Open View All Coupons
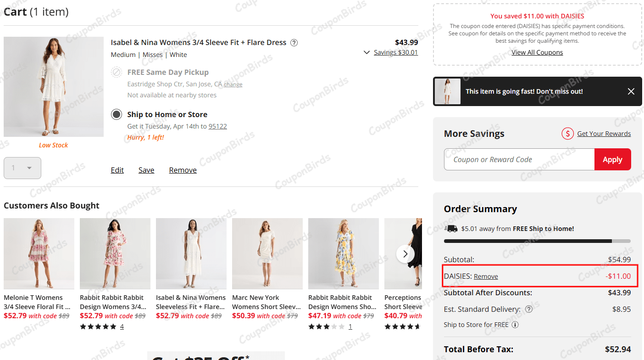Viewport: 644px width, 360px height. pos(538,52)
